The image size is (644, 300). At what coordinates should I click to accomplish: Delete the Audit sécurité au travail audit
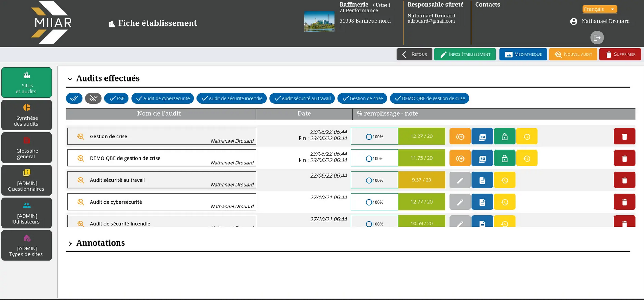click(625, 180)
